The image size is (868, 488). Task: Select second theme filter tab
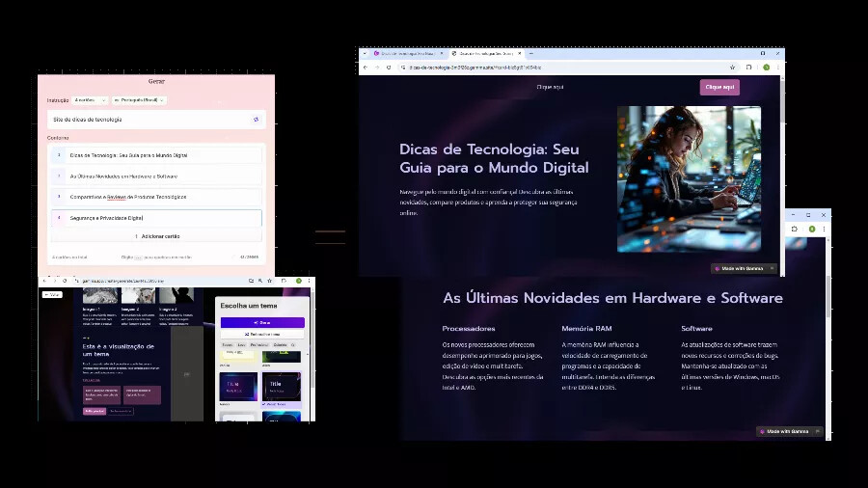coord(241,344)
